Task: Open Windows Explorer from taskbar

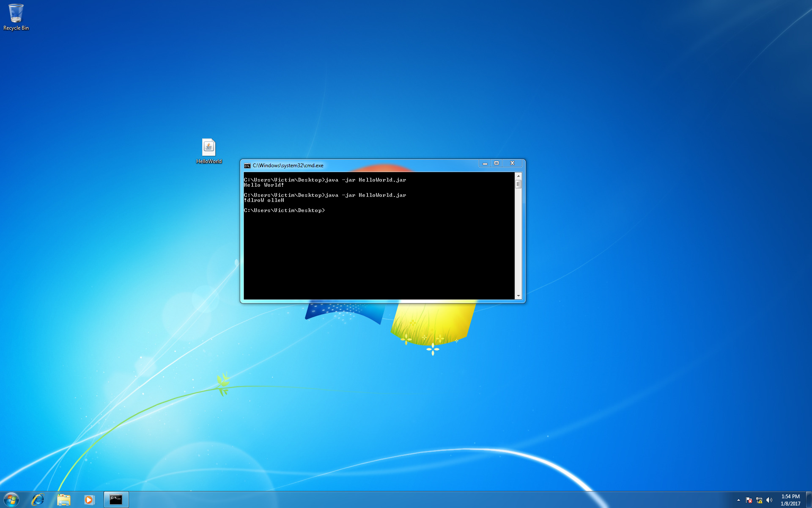Action: click(64, 500)
